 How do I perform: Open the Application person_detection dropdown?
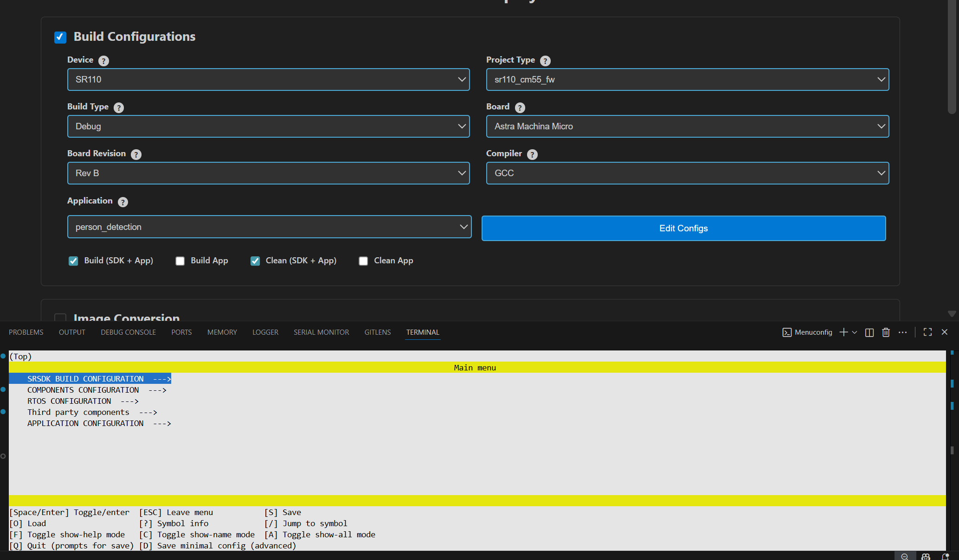tap(269, 227)
